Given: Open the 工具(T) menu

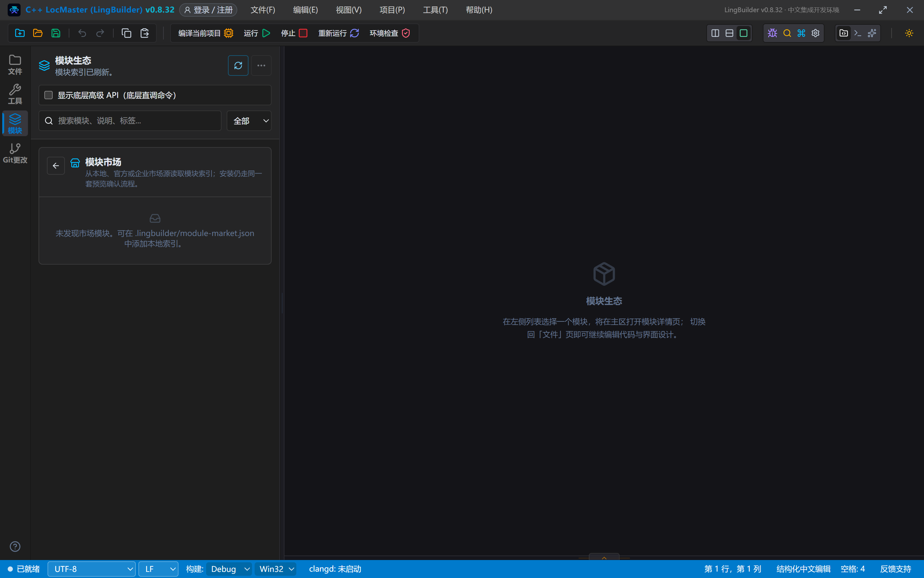Looking at the screenshot, I should click(435, 10).
